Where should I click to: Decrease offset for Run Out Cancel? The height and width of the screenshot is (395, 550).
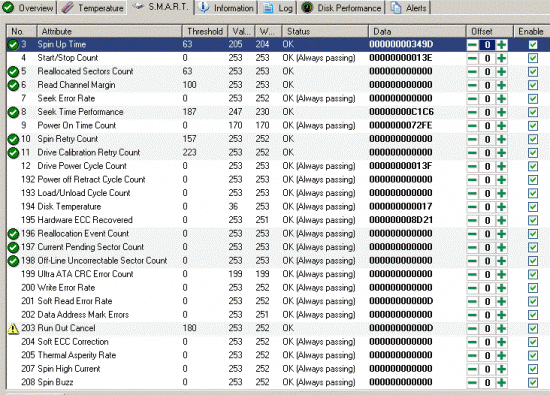click(472, 329)
